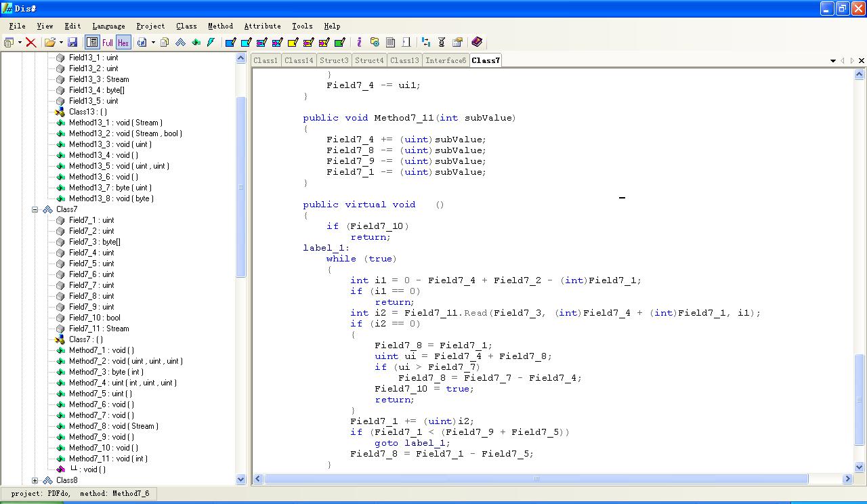Open the new documents dropdown arrow
The image size is (867, 504).
(x=20, y=43)
